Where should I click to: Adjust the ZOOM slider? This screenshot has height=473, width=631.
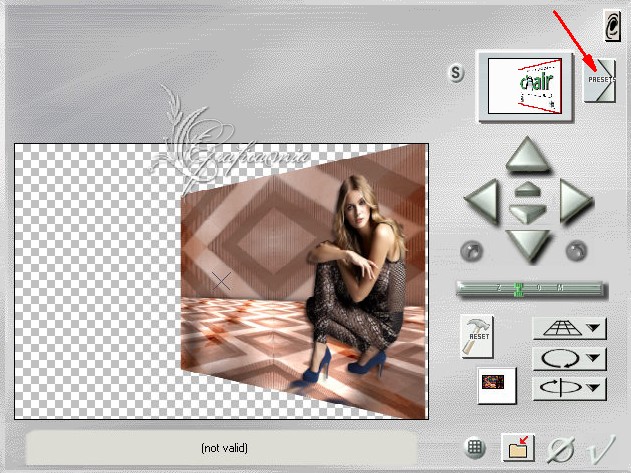click(x=530, y=289)
